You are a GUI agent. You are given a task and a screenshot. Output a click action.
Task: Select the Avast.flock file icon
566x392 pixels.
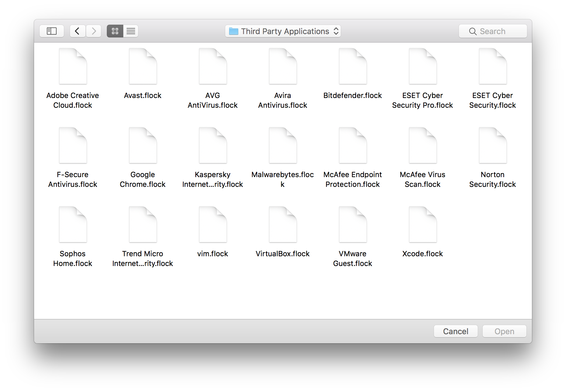pos(143,67)
